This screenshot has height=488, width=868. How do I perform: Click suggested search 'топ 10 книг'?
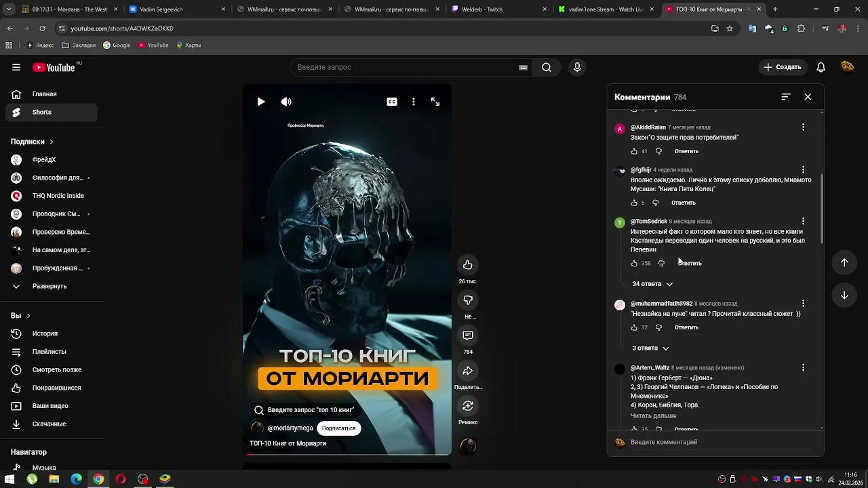304,410
